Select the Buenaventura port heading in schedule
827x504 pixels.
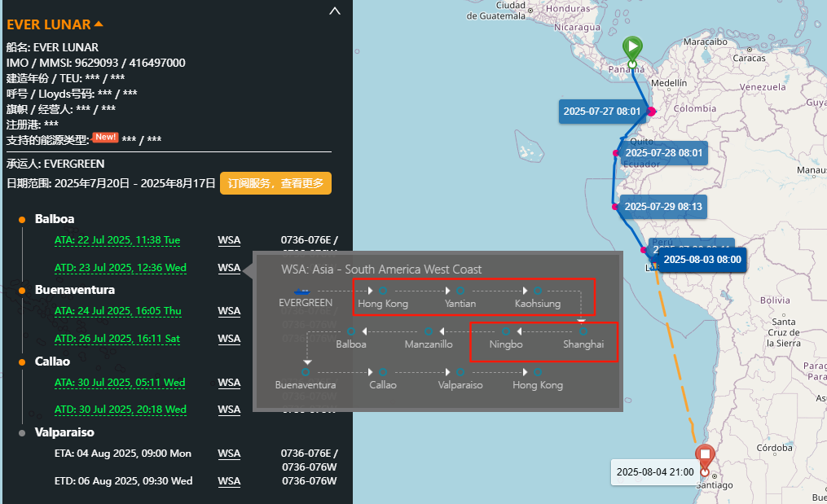[74, 289]
